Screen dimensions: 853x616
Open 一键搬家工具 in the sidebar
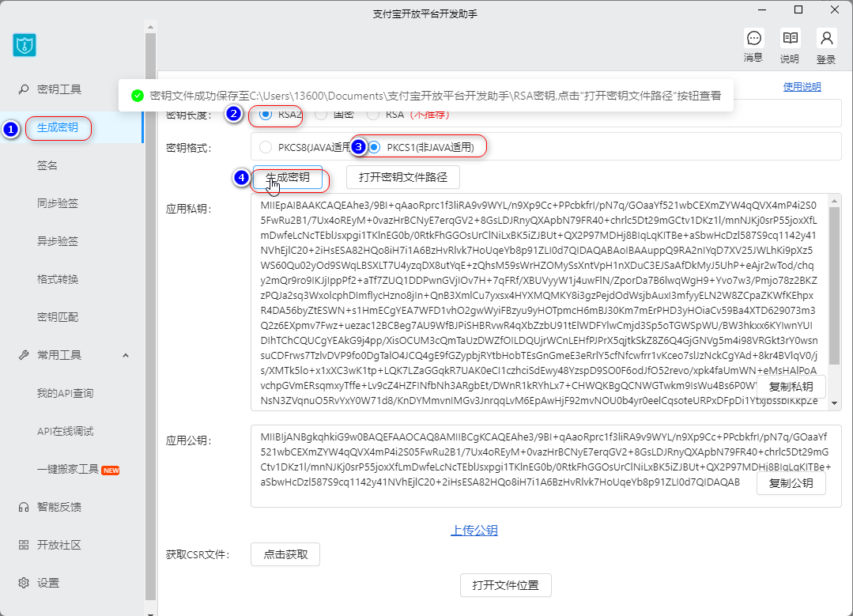68,469
